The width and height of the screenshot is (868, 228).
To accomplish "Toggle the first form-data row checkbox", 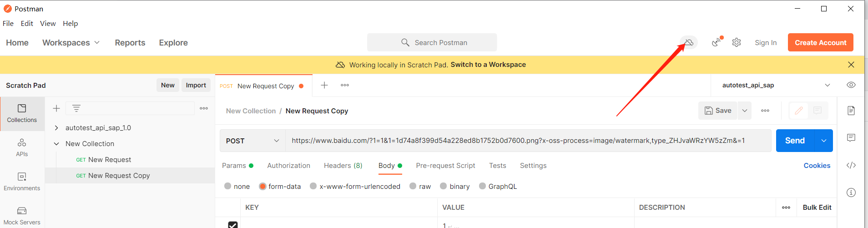I will [x=233, y=225].
